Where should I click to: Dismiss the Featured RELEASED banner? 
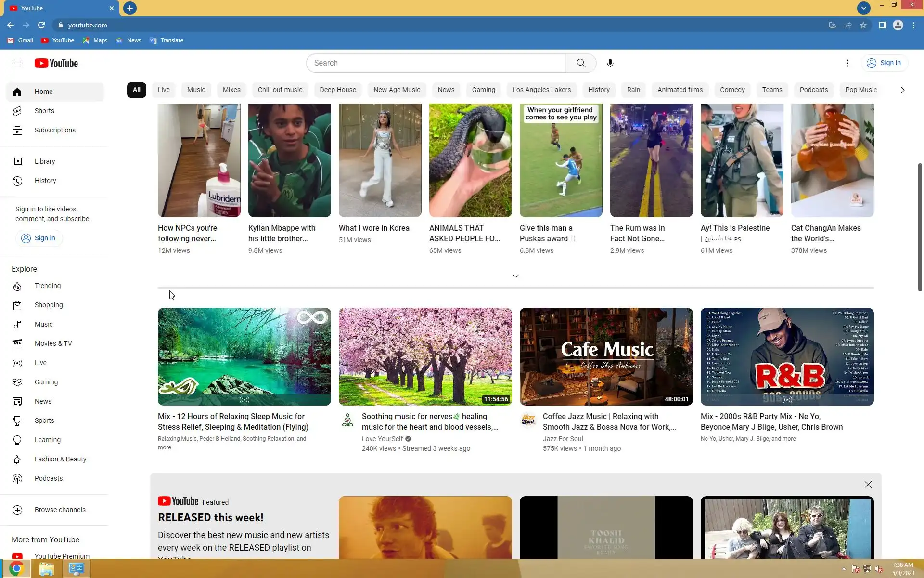(868, 485)
